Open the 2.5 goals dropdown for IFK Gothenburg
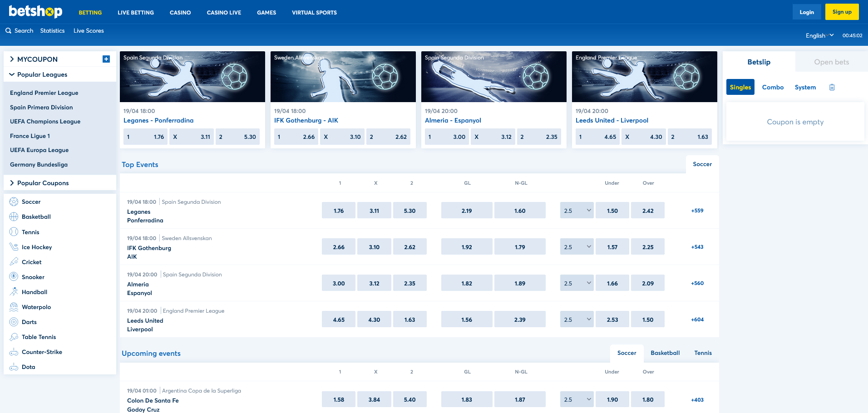The image size is (868, 413). (x=577, y=247)
